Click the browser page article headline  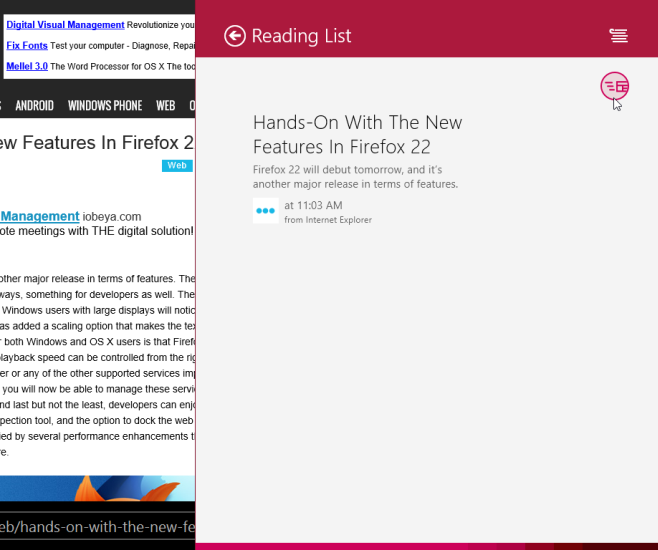point(97,143)
